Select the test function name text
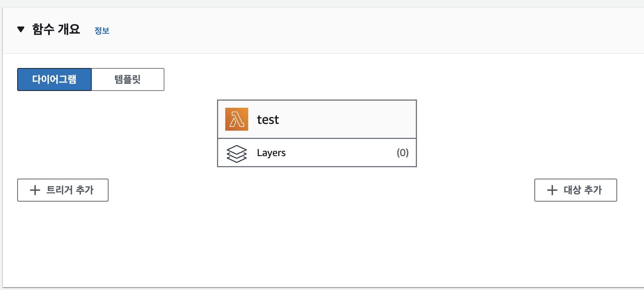 click(268, 120)
